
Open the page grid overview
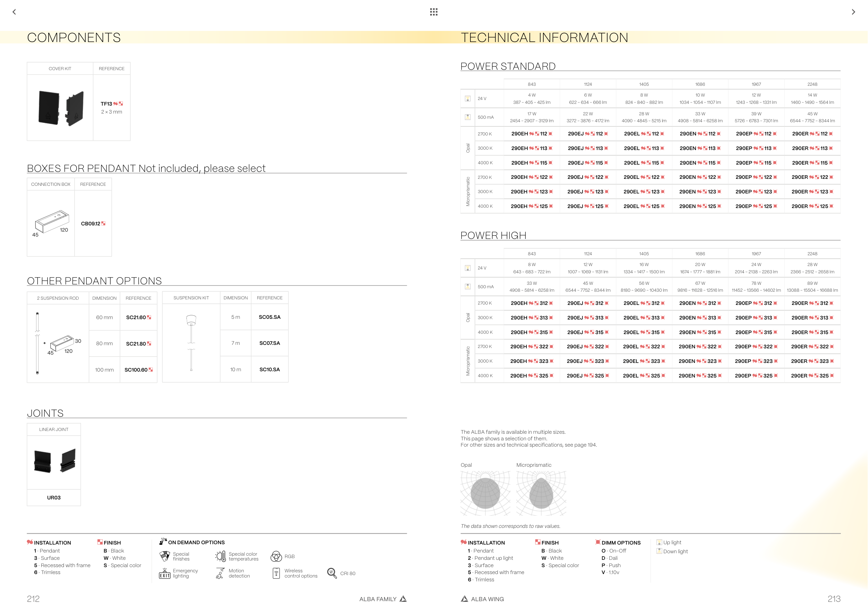coord(434,12)
